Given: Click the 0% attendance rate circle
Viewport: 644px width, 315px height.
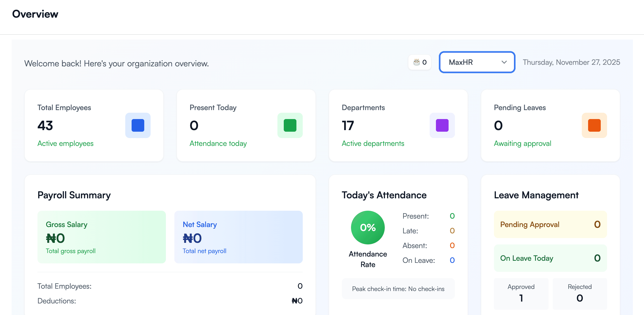Looking at the screenshot, I should [368, 228].
